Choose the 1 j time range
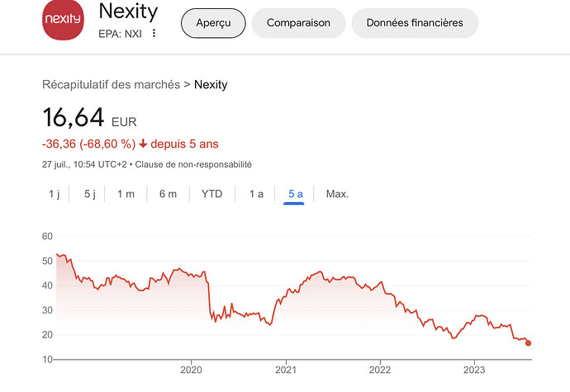Image resolution: width=570 pixels, height=392 pixels. pos(55,194)
